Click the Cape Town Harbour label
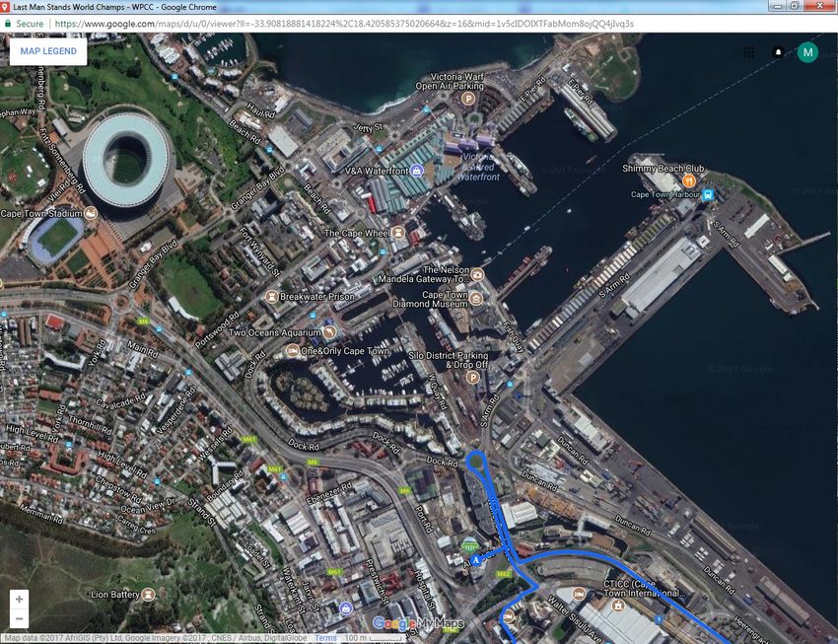838x644 pixels. point(665,194)
